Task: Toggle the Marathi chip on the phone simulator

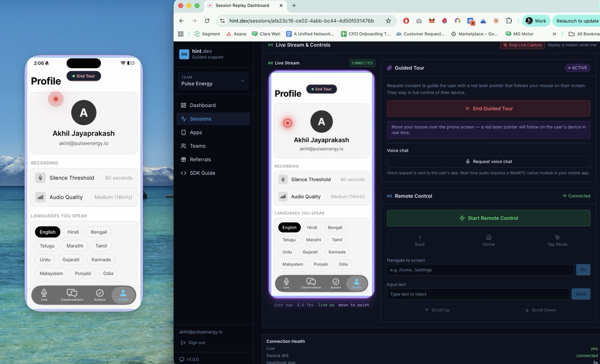Action: 75,246
